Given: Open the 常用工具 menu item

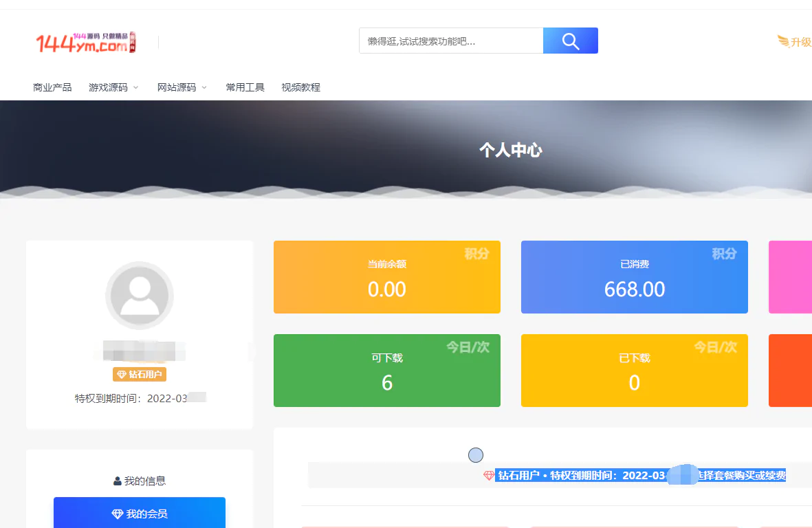Looking at the screenshot, I should point(245,87).
